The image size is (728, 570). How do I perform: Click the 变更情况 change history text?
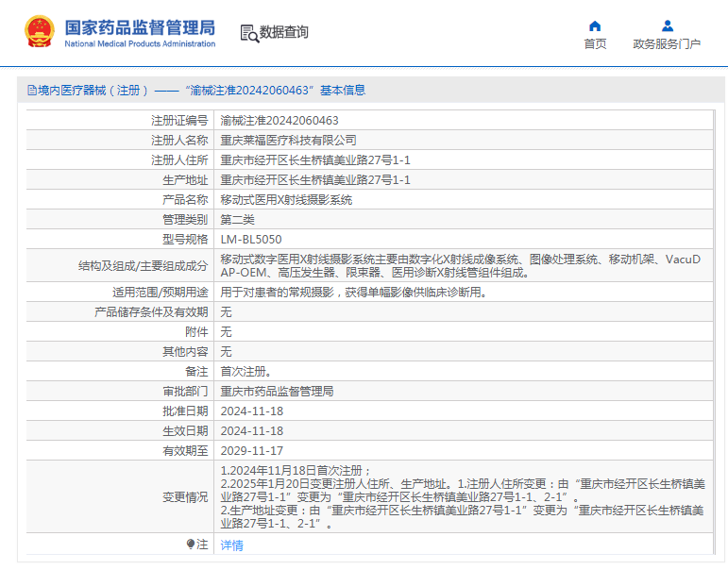click(x=463, y=496)
